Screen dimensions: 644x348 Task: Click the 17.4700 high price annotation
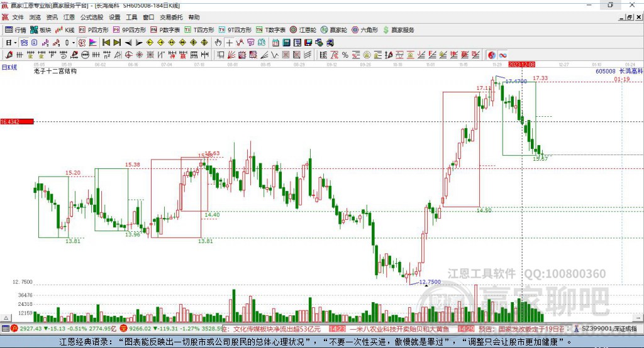(x=516, y=81)
